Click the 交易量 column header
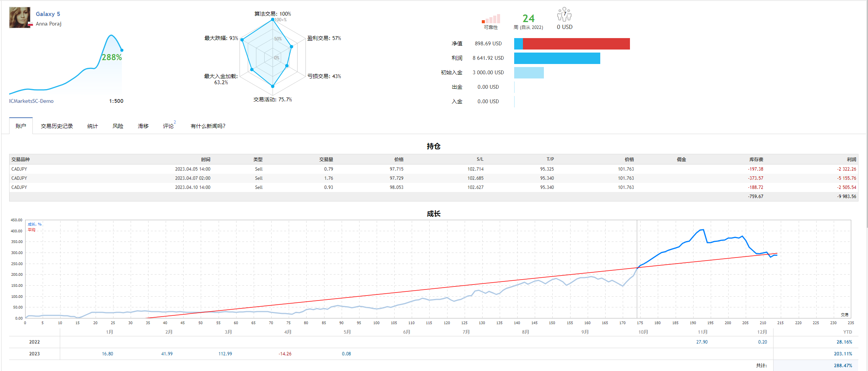The height and width of the screenshot is (371, 868). point(326,160)
